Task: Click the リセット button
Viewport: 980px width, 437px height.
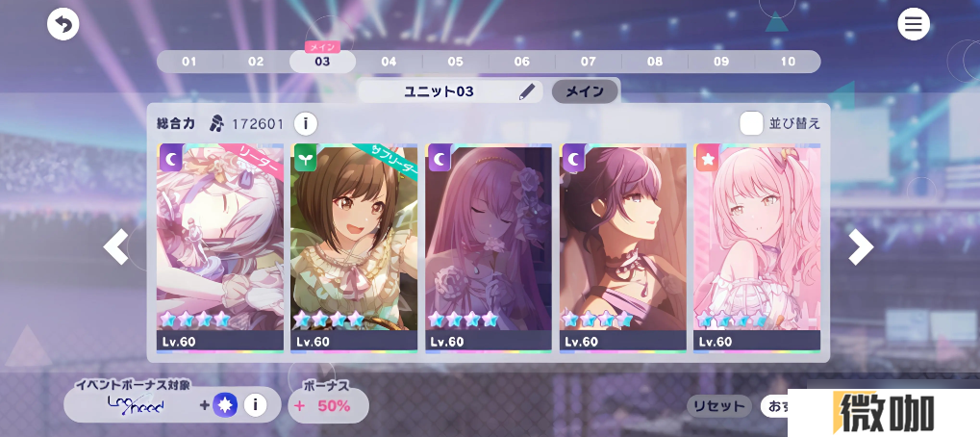Action: coord(719,406)
